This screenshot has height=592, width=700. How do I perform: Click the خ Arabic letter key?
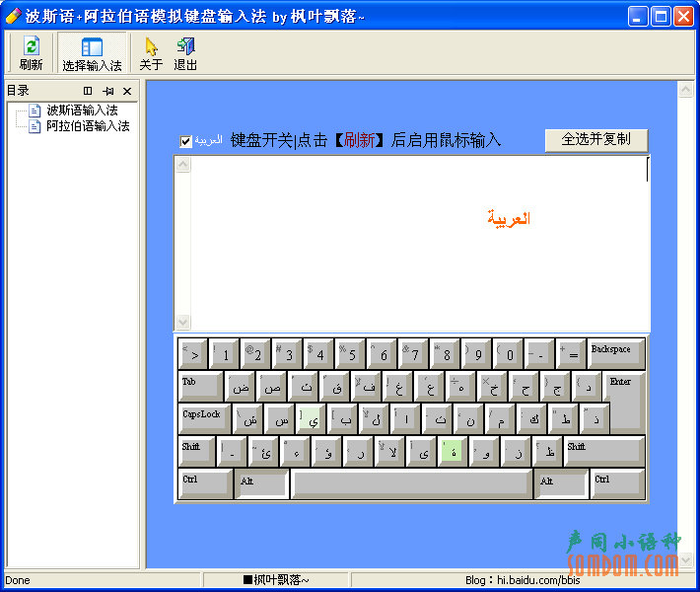492,386
